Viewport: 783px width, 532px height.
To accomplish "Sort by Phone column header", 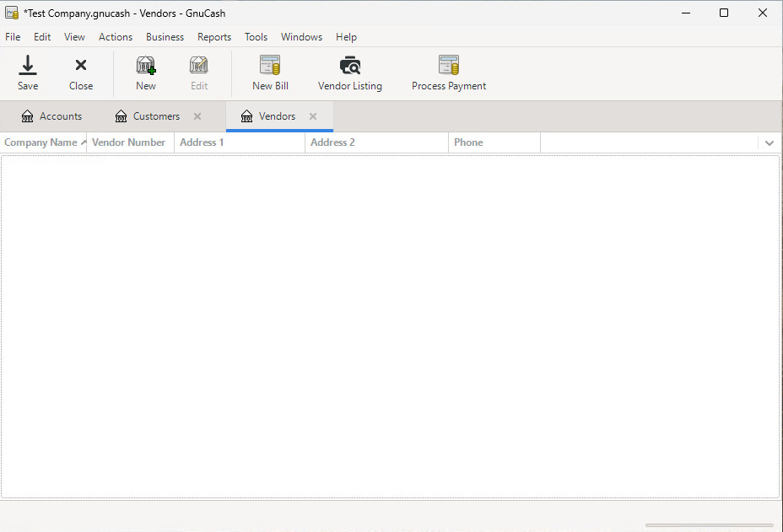I will (494, 142).
